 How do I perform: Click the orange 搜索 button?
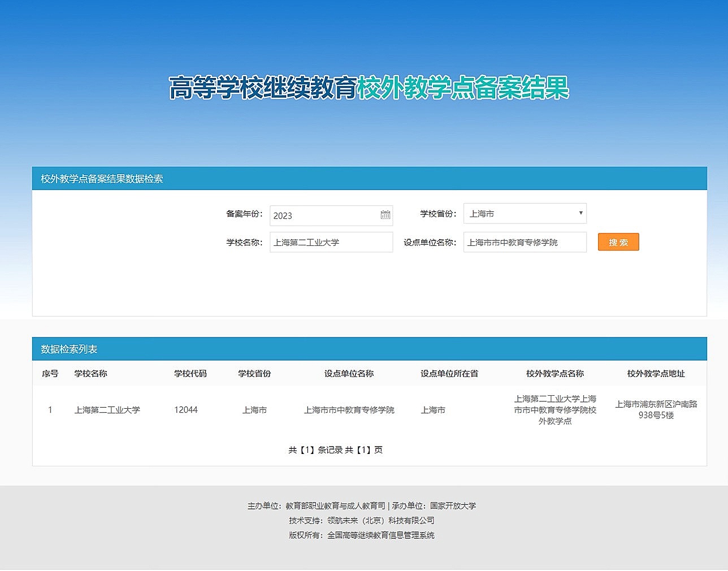point(618,242)
